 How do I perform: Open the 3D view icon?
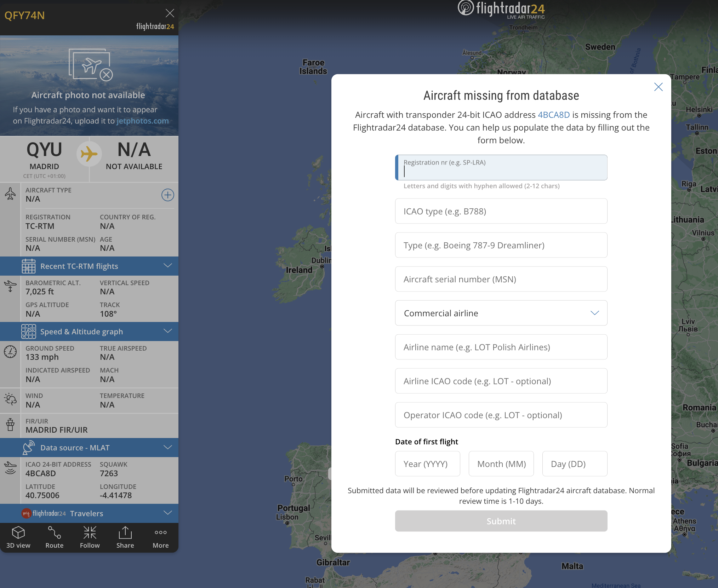[18, 537]
